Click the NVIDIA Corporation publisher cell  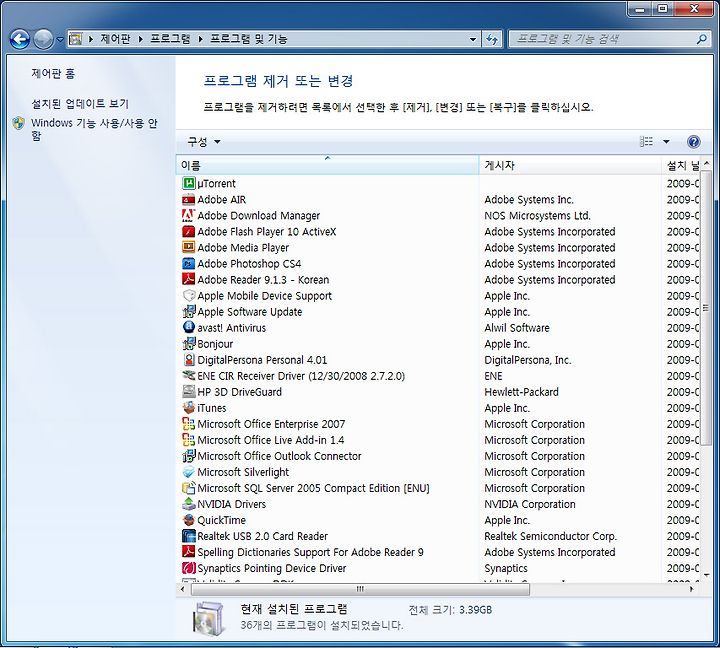click(529, 504)
